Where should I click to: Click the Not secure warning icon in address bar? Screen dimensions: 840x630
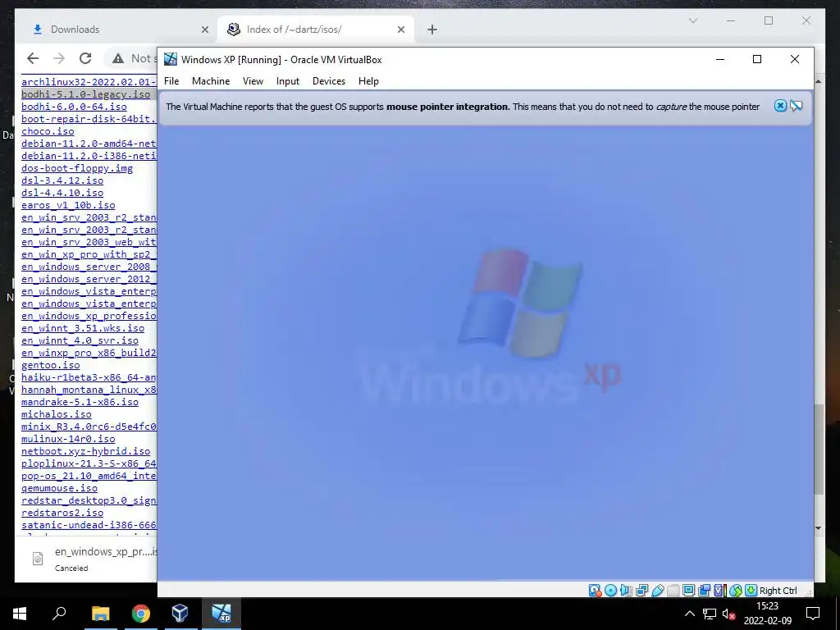(118, 58)
